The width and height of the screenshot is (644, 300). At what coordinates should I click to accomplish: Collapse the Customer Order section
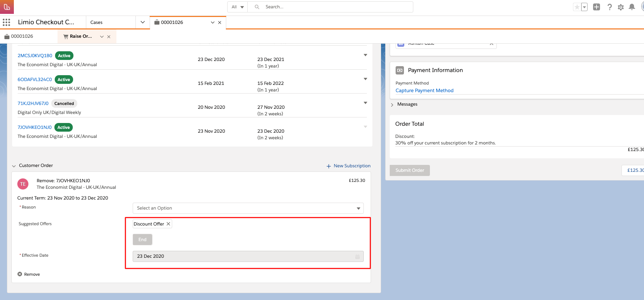14,166
